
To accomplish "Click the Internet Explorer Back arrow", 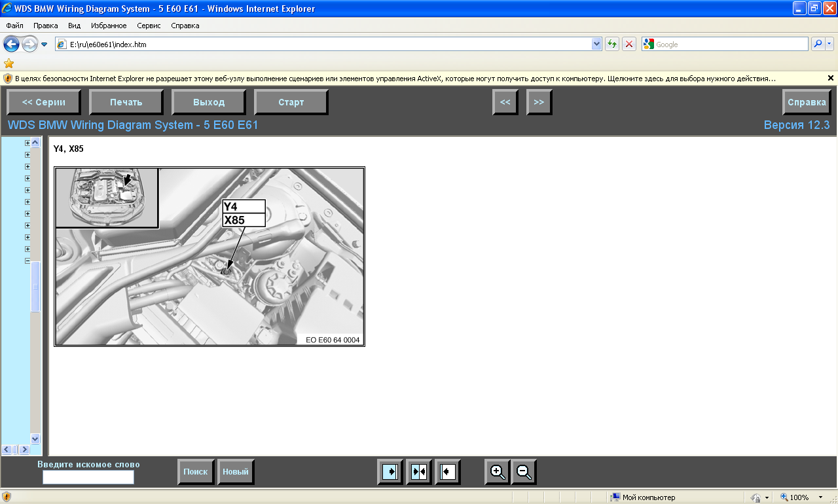I will tap(11, 44).
